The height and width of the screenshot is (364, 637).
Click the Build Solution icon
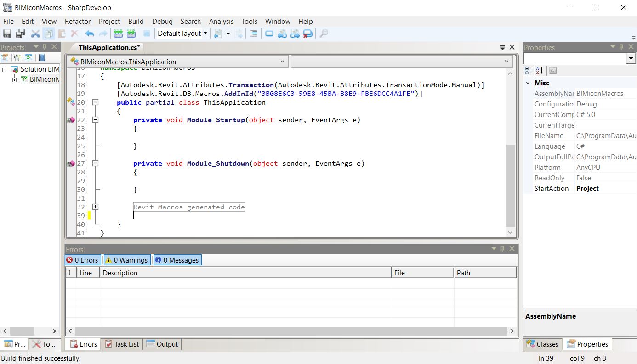(x=118, y=33)
